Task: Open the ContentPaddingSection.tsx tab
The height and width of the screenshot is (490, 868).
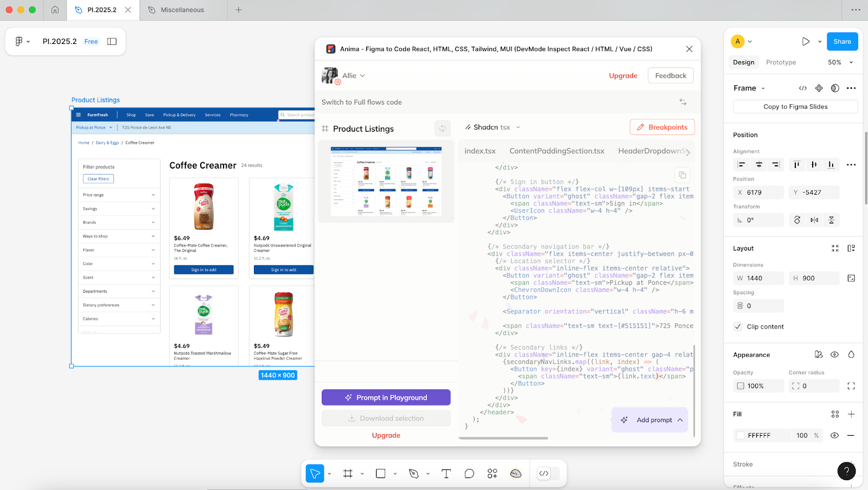Action: (x=557, y=151)
